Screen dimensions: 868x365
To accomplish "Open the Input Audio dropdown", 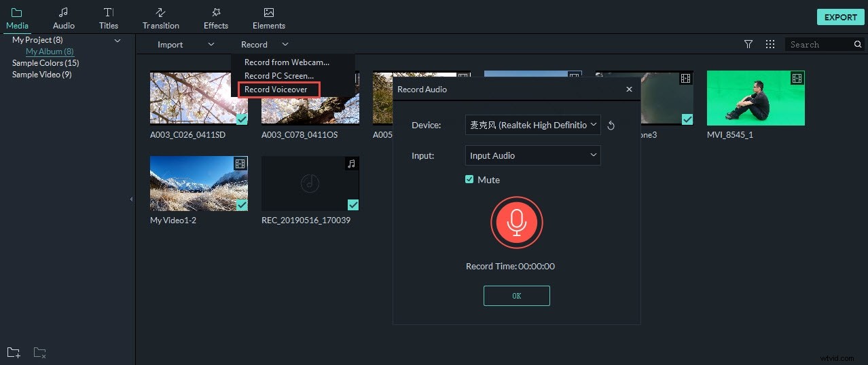I will tap(532, 155).
